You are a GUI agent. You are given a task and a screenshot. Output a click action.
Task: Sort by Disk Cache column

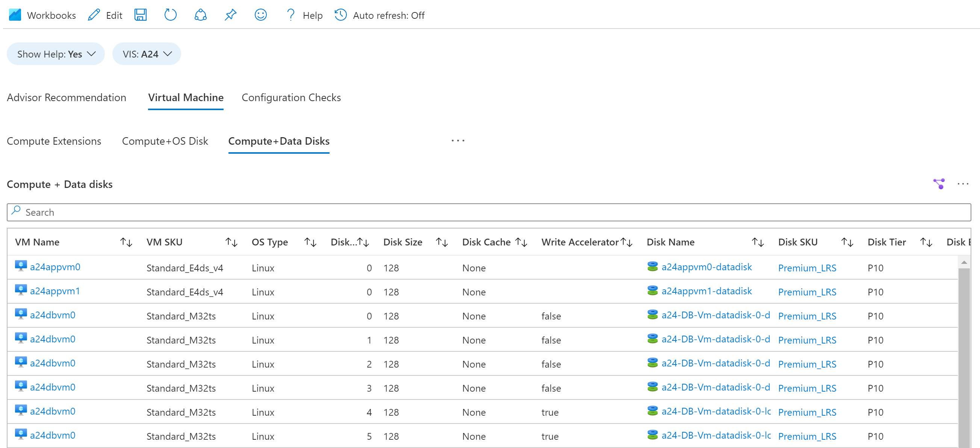(521, 242)
